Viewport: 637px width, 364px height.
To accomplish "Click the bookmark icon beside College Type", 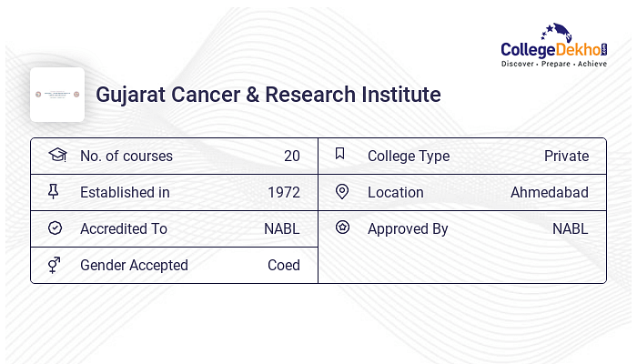I will 340,154.
